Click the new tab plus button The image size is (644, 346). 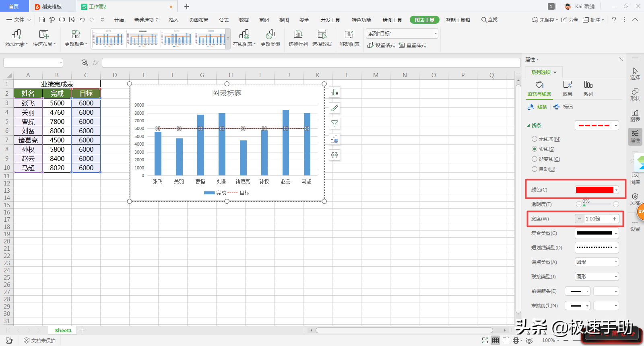(x=187, y=6)
